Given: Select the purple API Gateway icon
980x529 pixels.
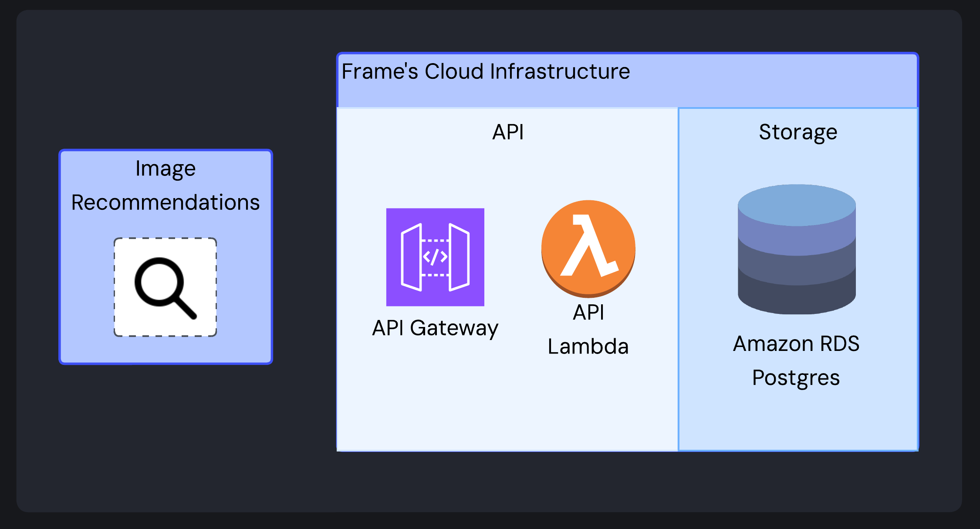Looking at the screenshot, I should click(435, 257).
